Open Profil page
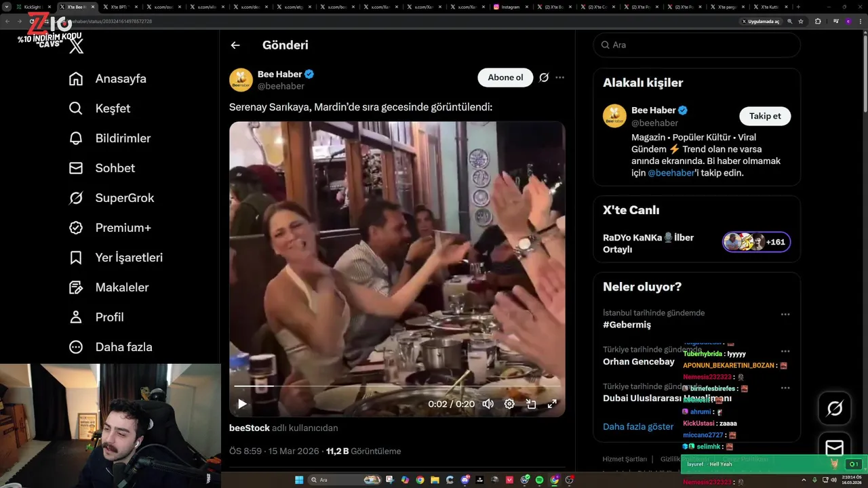The height and width of the screenshot is (488, 868). 96,317
